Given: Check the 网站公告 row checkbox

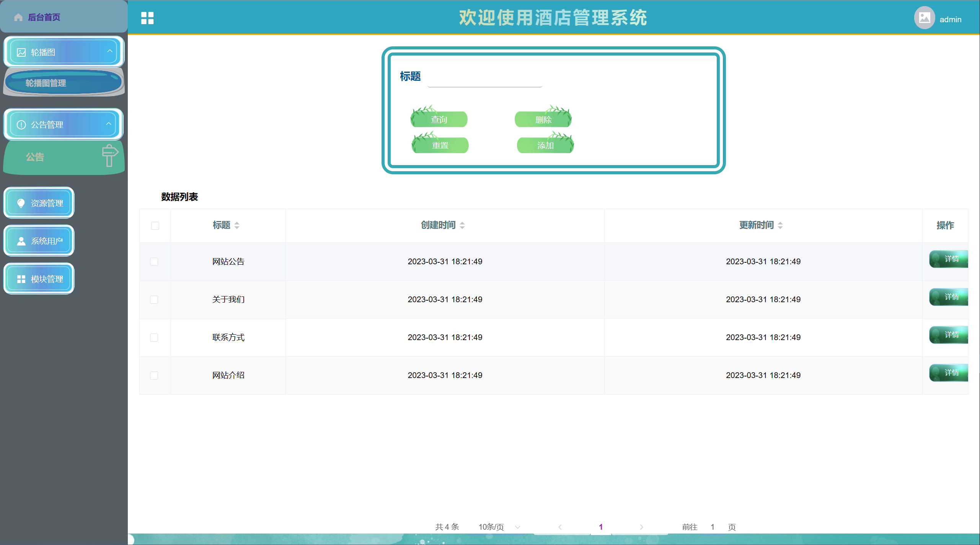Looking at the screenshot, I should coord(154,262).
